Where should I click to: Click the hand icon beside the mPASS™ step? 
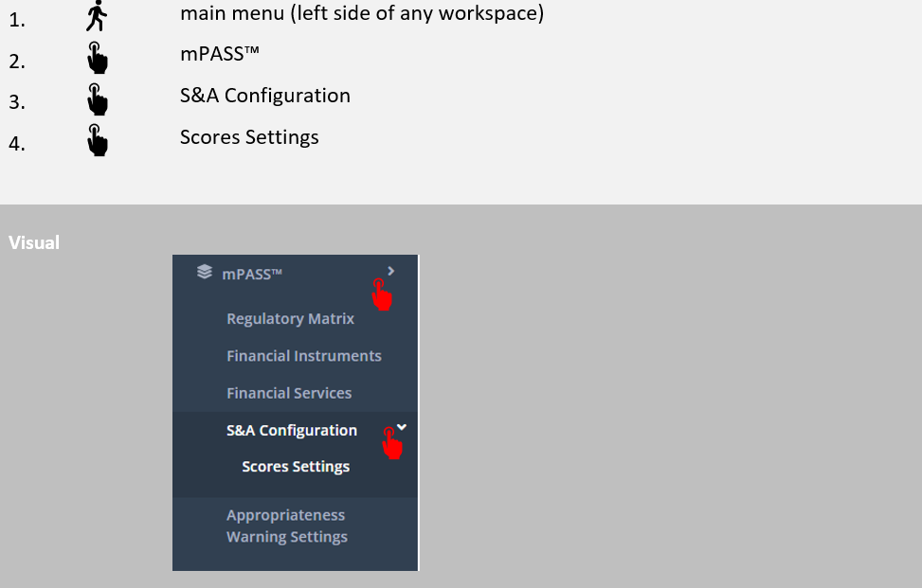point(97,58)
